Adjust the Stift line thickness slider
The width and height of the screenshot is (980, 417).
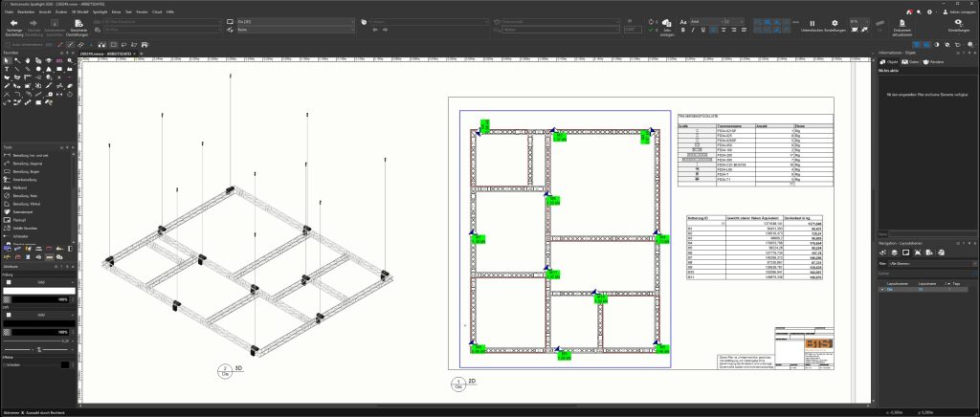[36, 348]
